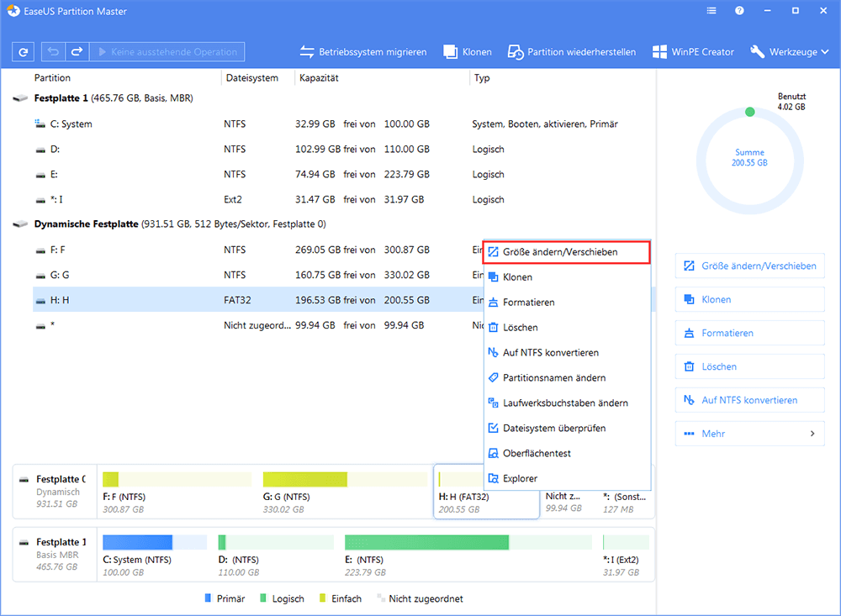
Task: Select Formatieren from the context menu
Action: 567,303
